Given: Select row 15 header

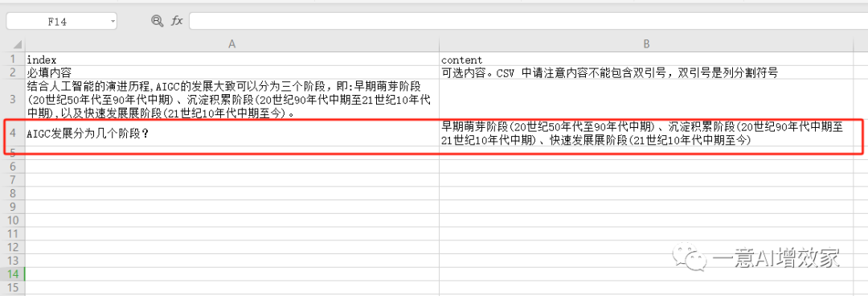Looking at the screenshot, I should coord(12,287).
